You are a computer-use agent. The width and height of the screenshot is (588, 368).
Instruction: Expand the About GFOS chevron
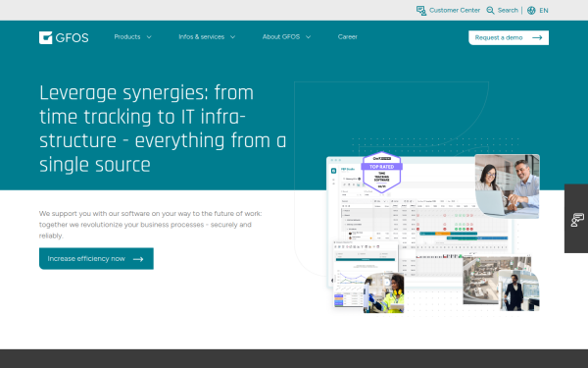pyautogui.click(x=309, y=37)
